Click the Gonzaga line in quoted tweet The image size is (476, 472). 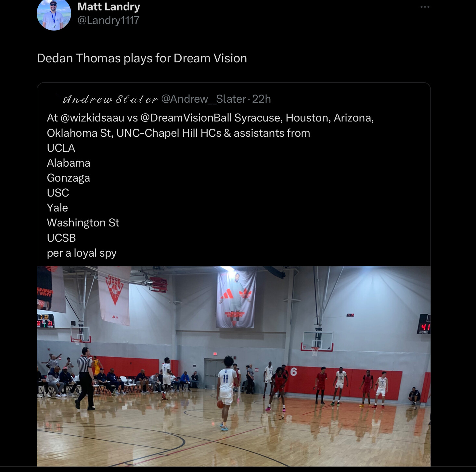[x=68, y=178]
